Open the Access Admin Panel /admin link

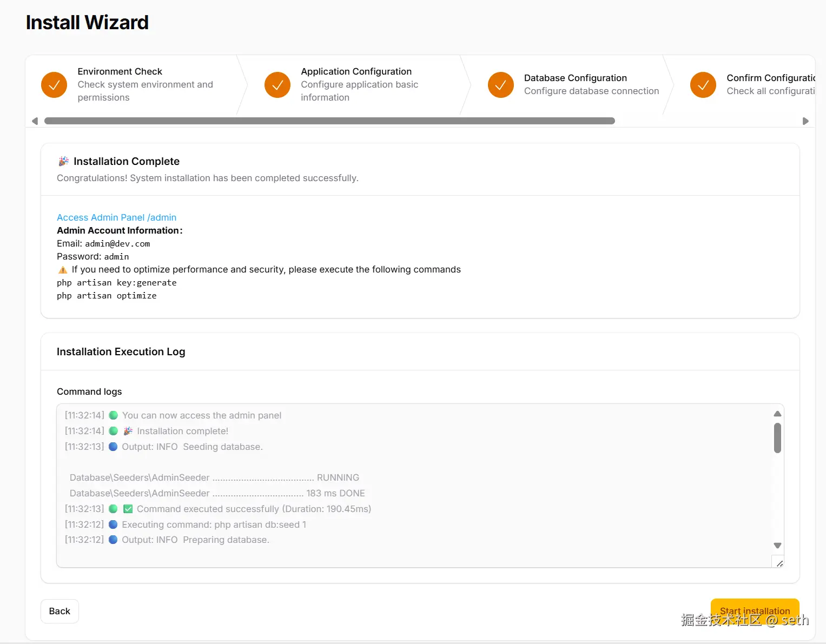[x=116, y=217]
